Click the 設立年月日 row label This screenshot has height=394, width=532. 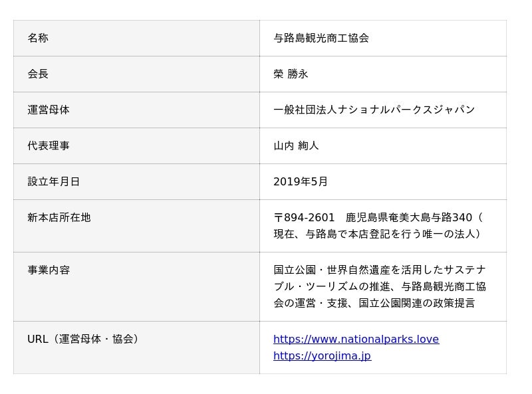54,182
